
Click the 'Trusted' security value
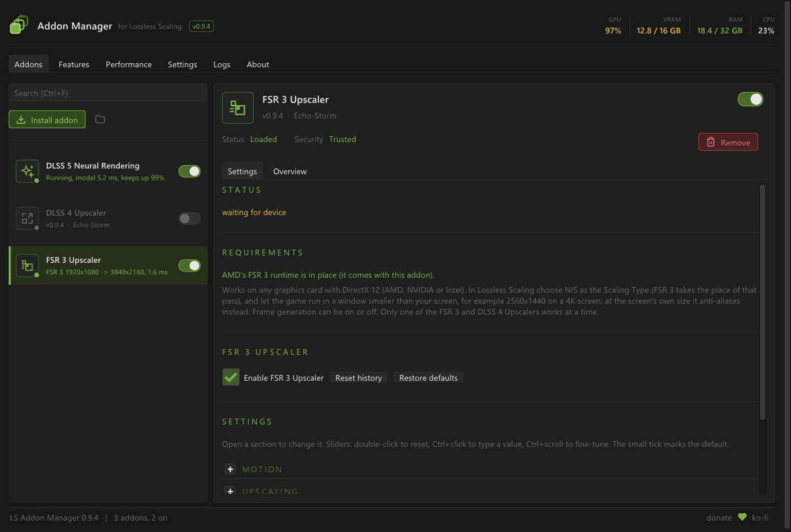[342, 139]
